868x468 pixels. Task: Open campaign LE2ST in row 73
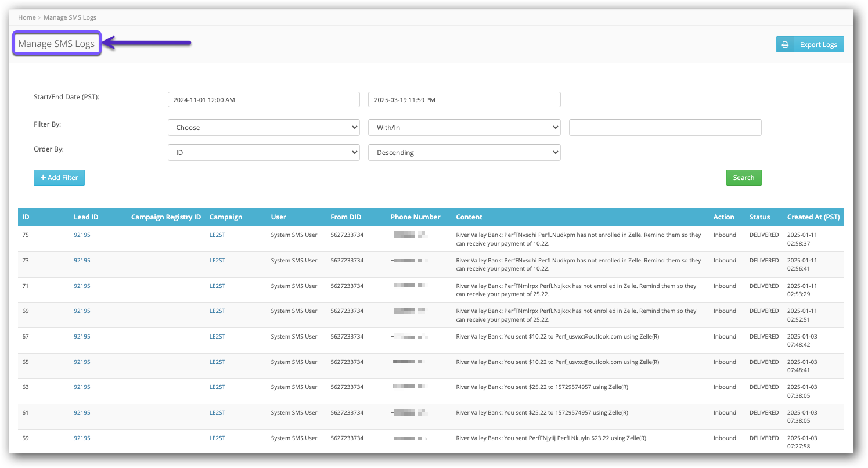(217, 261)
